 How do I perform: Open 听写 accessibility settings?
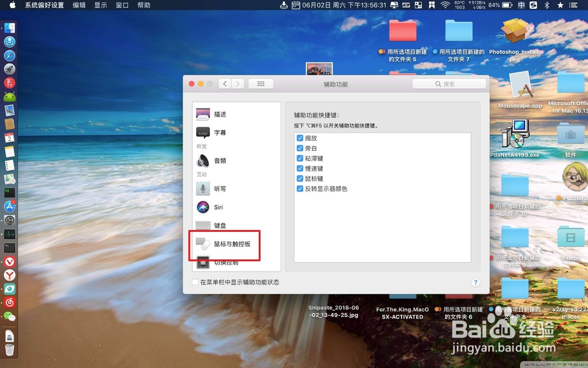220,188
